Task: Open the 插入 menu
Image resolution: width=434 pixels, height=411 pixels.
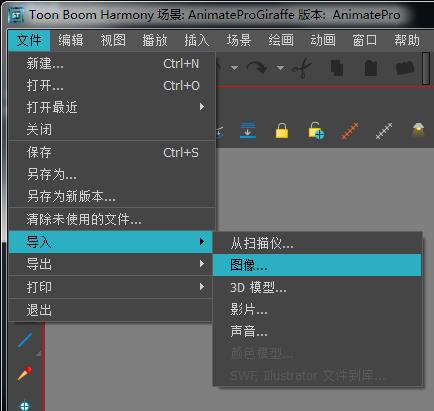Action: point(197,40)
